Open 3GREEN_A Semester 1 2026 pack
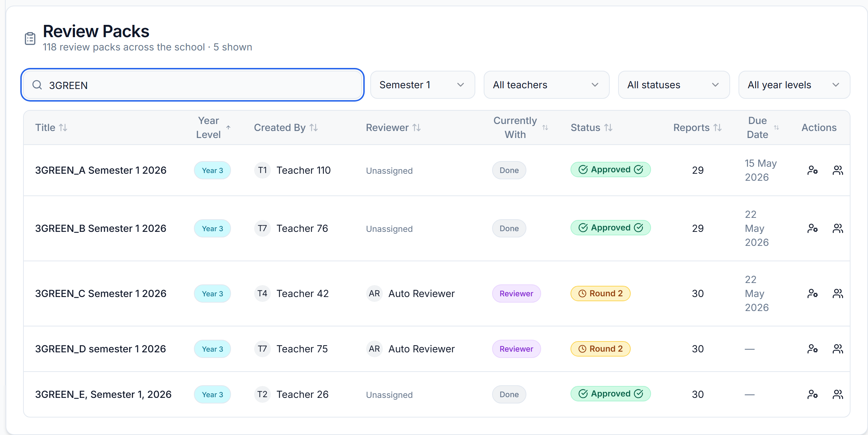The width and height of the screenshot is (868, 435). [x=101, y=170]
